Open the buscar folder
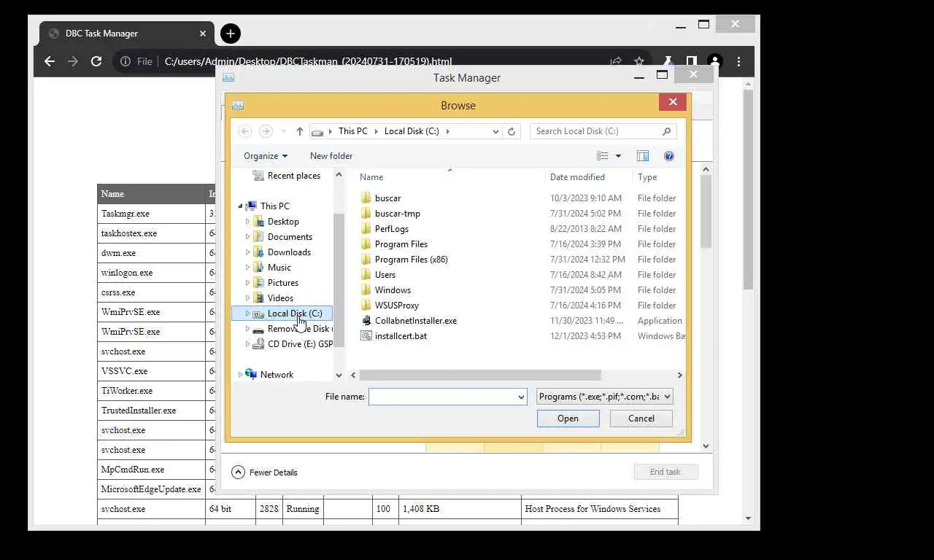Viewport: 934px width, 560px height. point(387,198)
